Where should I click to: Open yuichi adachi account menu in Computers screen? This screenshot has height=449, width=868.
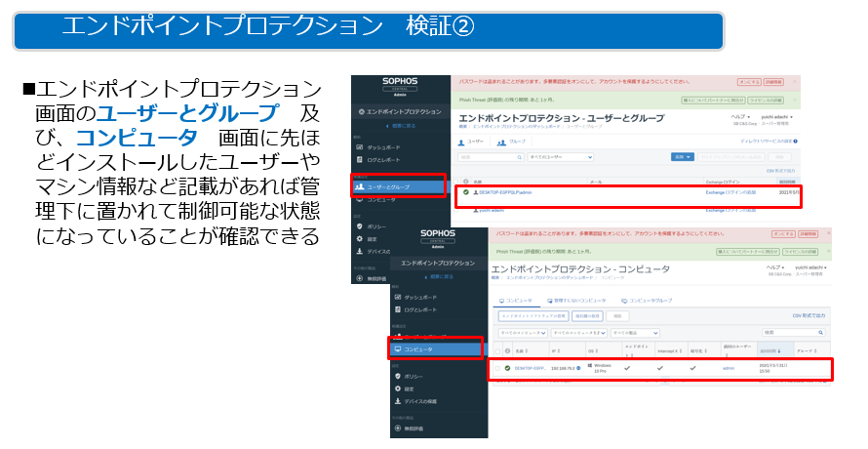[811, 267]
